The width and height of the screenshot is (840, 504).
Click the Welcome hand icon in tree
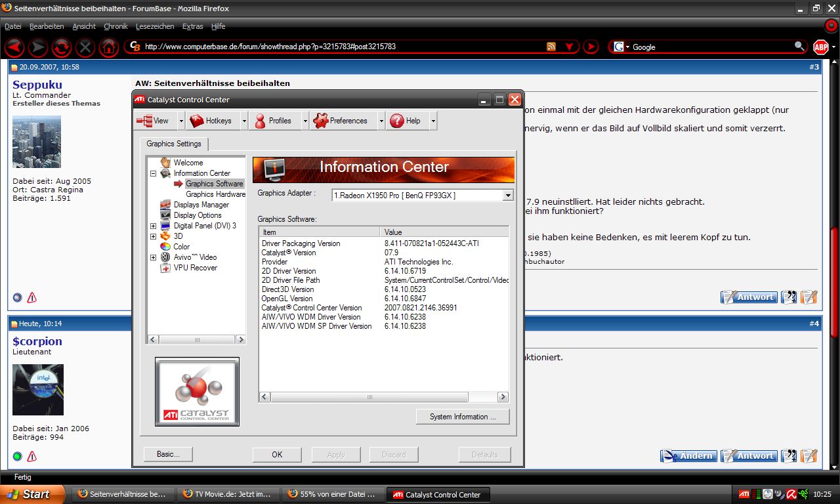click(165, 162)
